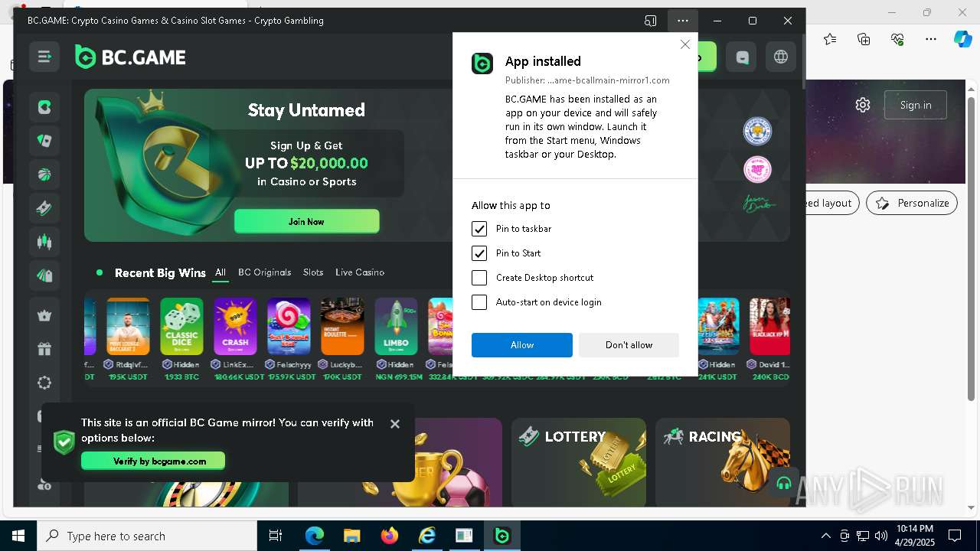Image resolution: width=980 pixels, height=551 pixels.
Task: Open the volume control in tray
Action: point(881,536)
